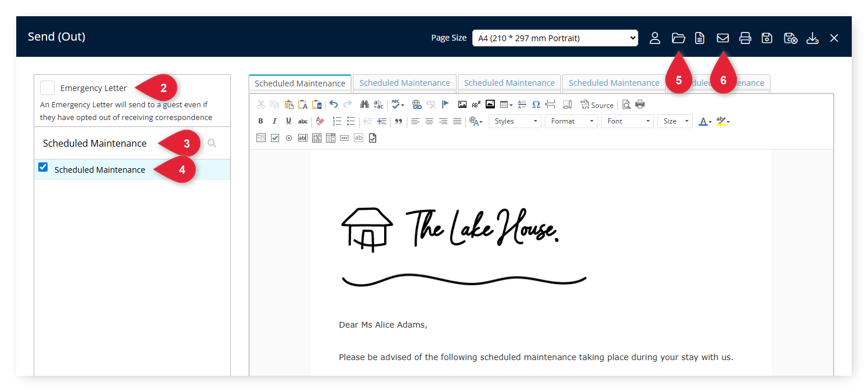Apply Bold formatting
The image size is (868, 392).
click(x=261, y=121)
